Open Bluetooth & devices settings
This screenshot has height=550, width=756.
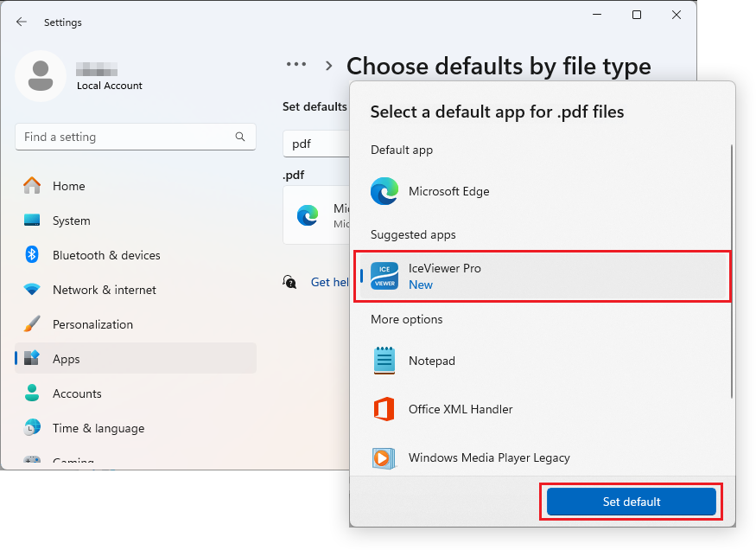point(136,255)
